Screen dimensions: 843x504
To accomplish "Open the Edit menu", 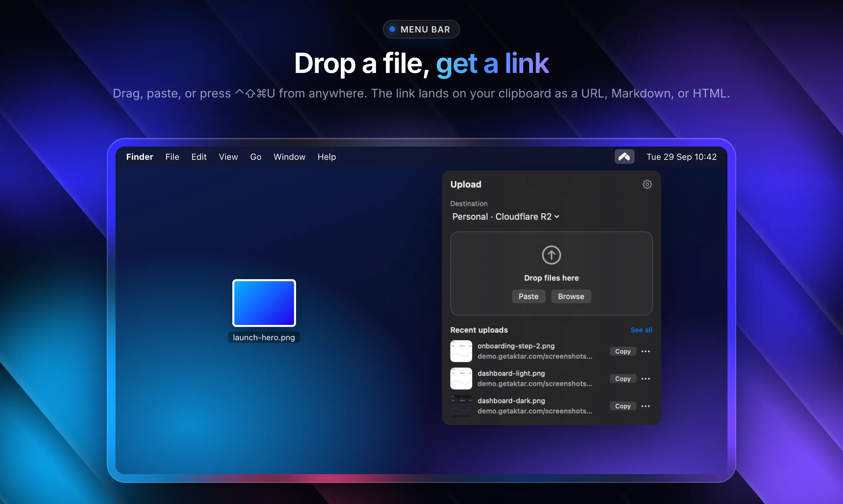I will (199, 157).
